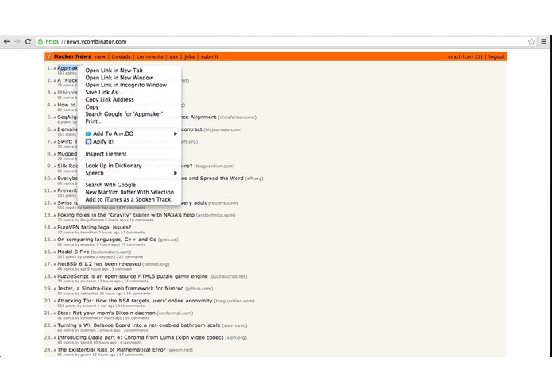This screenshot has height=392, width=552.
Task: Open the 'jobs' link
Action: (189, 56)
